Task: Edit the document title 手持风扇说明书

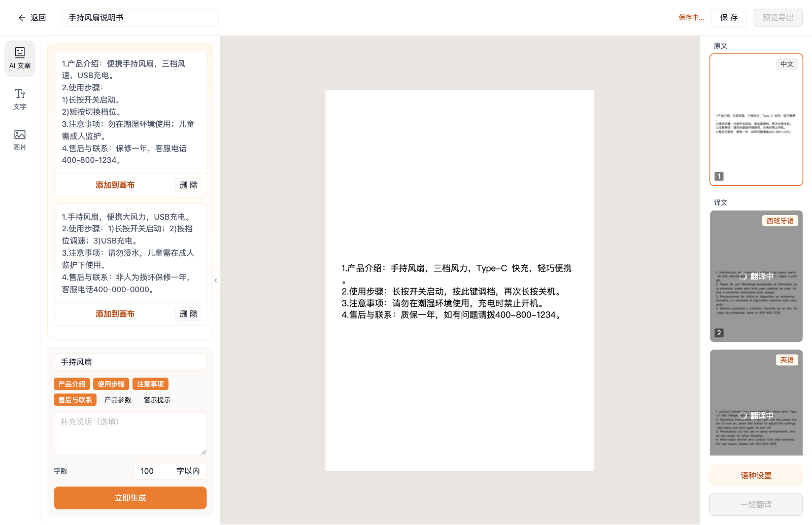Action: [140, 18]
